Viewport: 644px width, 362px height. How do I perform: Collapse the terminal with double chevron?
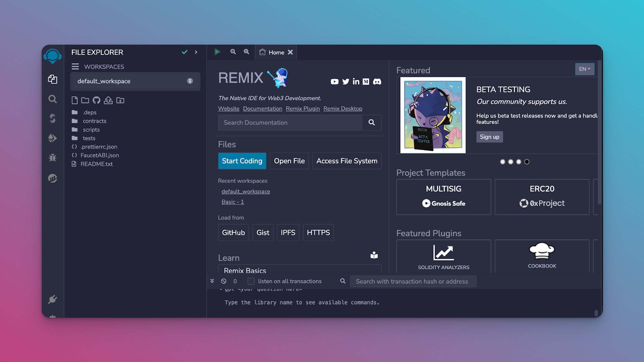tap(212, 281)
